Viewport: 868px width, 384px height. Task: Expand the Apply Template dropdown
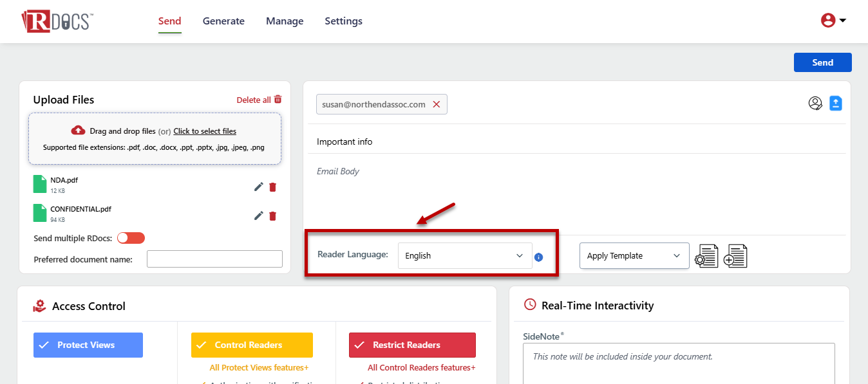634,255
